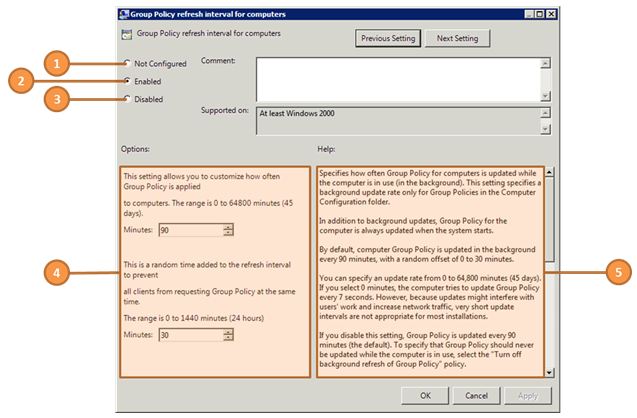The height and width of the screenshot is (418, 637).
Task: Close the Group Policy dialog window
Action: tap(550, 14)
